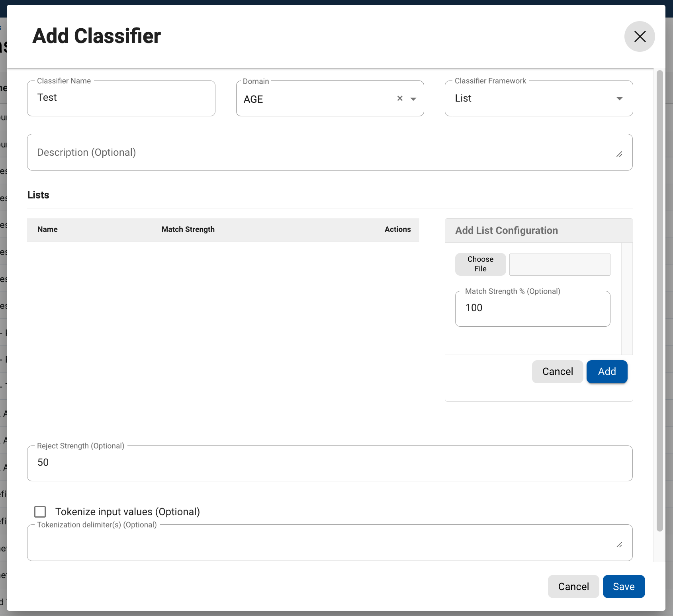673x616 pixels.
Task: Enable Tokenize input values option
Action: pyautogui.click(x=40, y=512)
